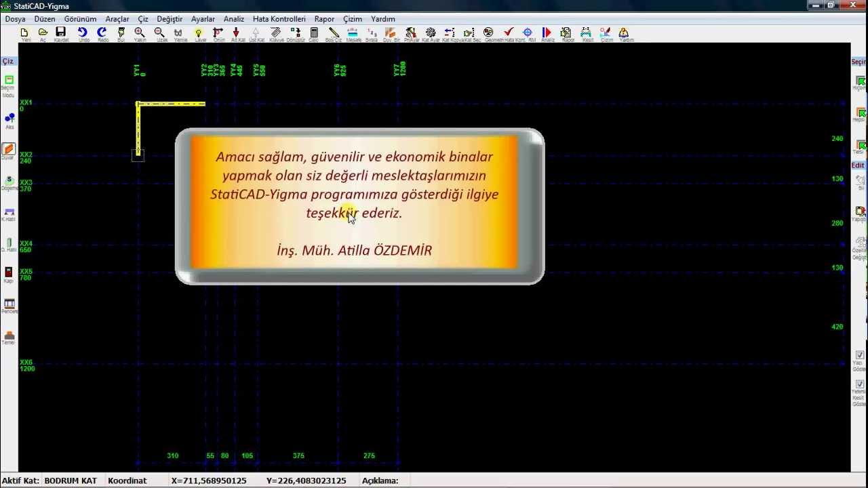Click the Kat Kopya floor copy icon
This screenshot has width=868, height=488.
coord(450,33)
